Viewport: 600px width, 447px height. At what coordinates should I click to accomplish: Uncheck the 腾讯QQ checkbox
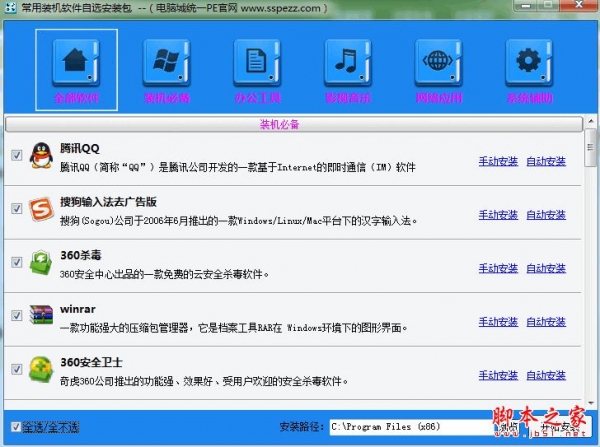click(x=16, y=155)
